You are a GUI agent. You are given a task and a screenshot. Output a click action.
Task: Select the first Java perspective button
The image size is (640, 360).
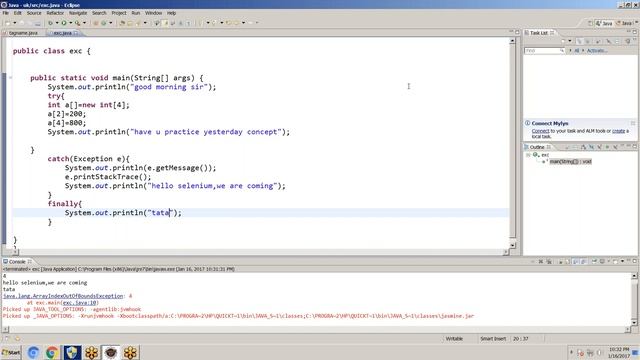click(604, 23)
